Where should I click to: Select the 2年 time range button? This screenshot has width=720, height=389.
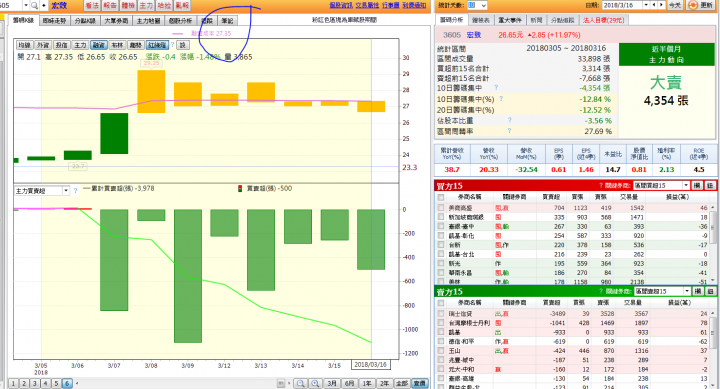(x=384, y=383)
